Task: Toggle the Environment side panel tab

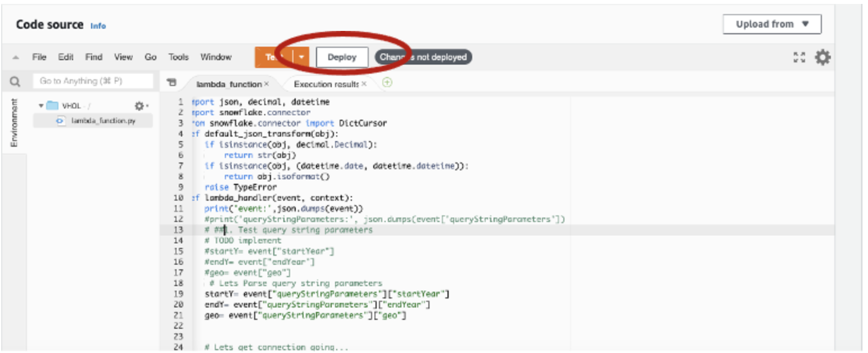Action: [x=15, y=123]
